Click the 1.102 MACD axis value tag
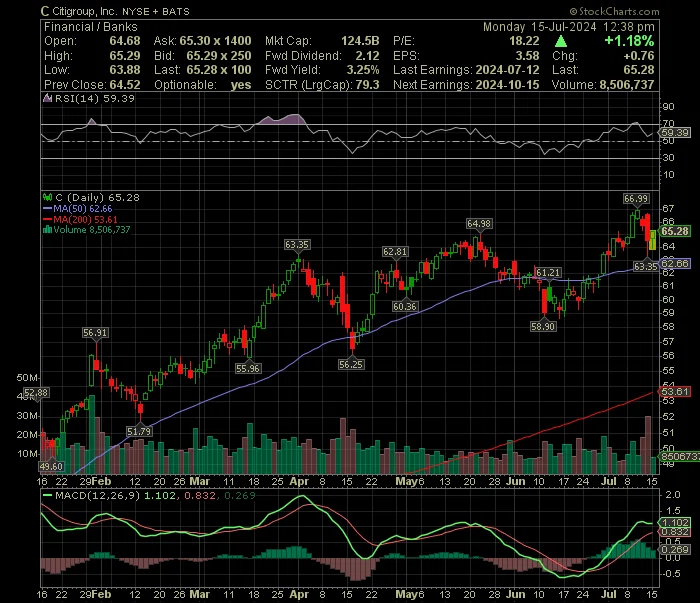This screenshot has height=603, width=700. coord(675,523)
